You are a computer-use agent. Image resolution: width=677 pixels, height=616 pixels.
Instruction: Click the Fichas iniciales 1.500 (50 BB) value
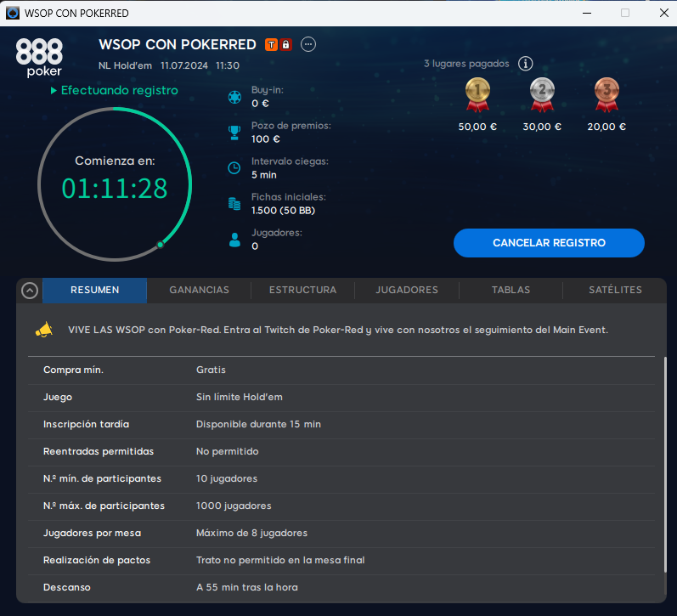click(x=283, y=211)
